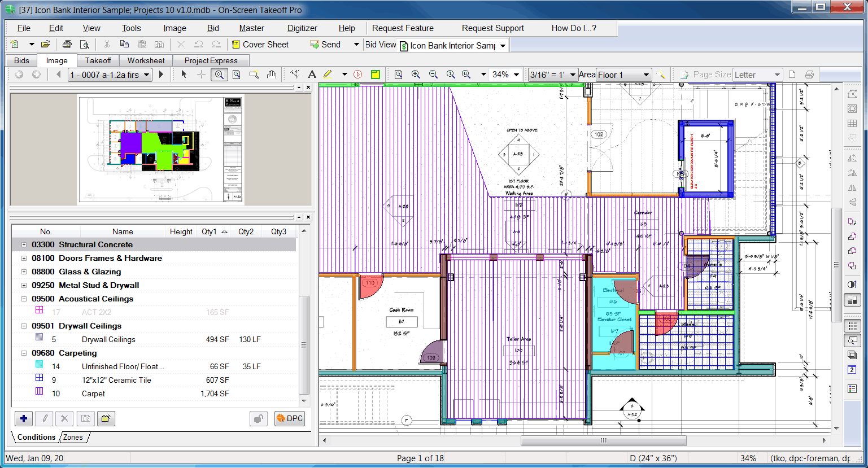Open the Digitizer menu

click(x=302, y=28)
